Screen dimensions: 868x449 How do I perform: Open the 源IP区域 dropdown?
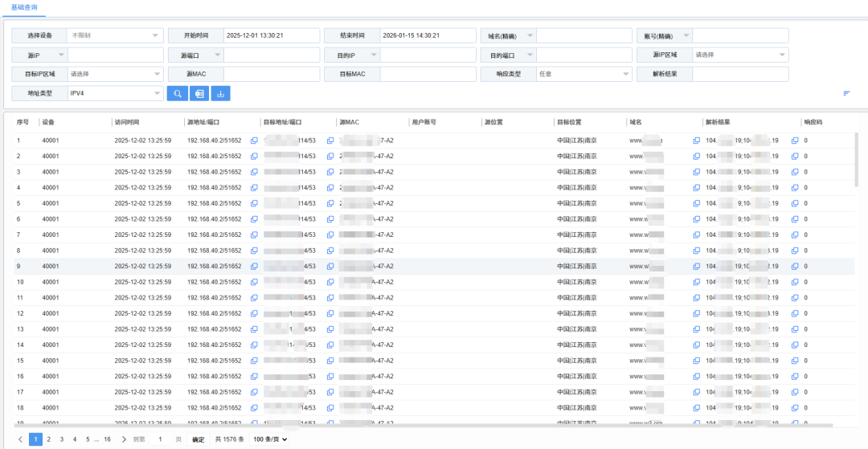740,55
